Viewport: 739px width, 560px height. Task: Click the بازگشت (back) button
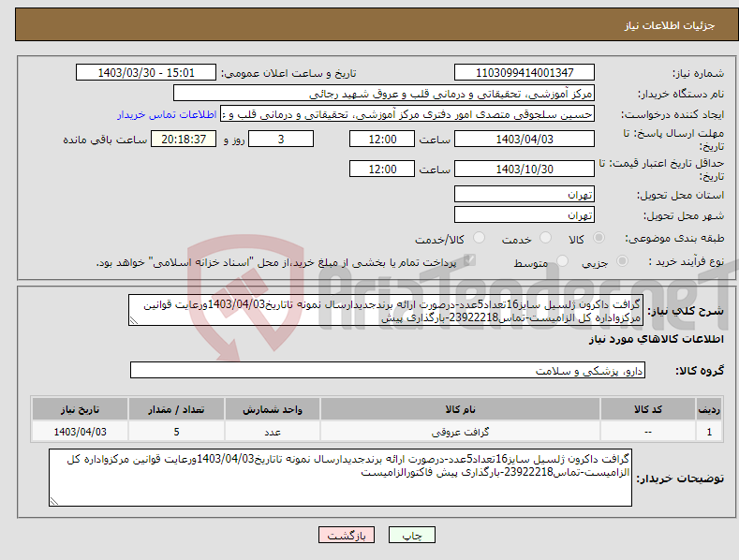coord(347,536)
